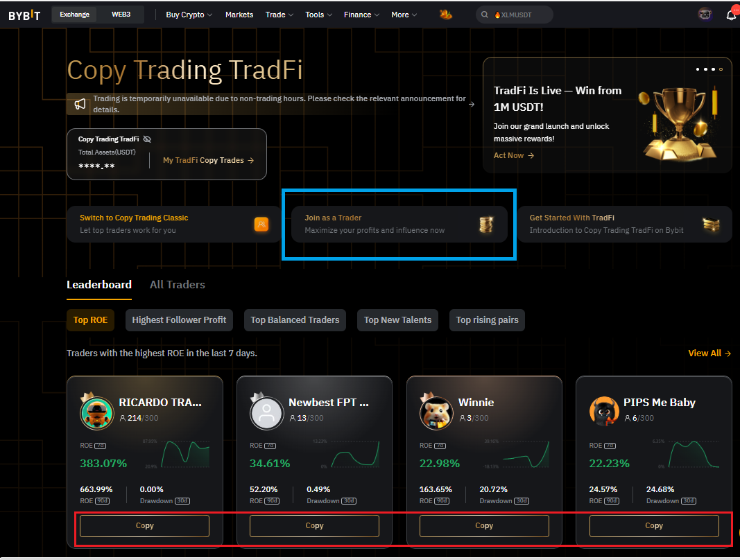Switch to WEB3 mode
740x560 pixels.
121,15
